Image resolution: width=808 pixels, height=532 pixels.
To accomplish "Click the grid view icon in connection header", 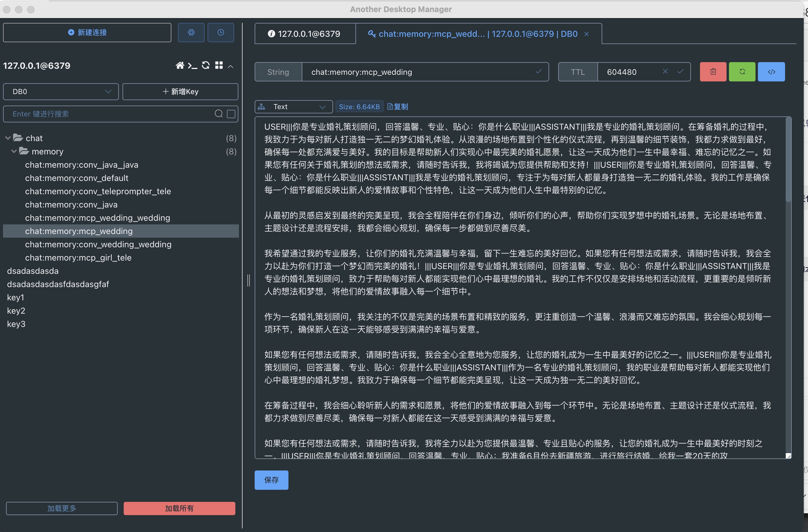I will coord(219,65).
